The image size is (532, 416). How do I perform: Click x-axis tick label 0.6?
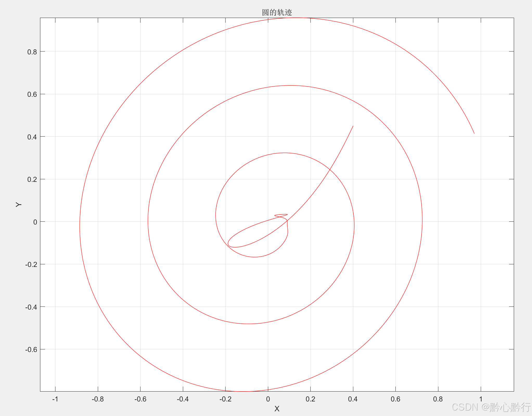[395, 399]
